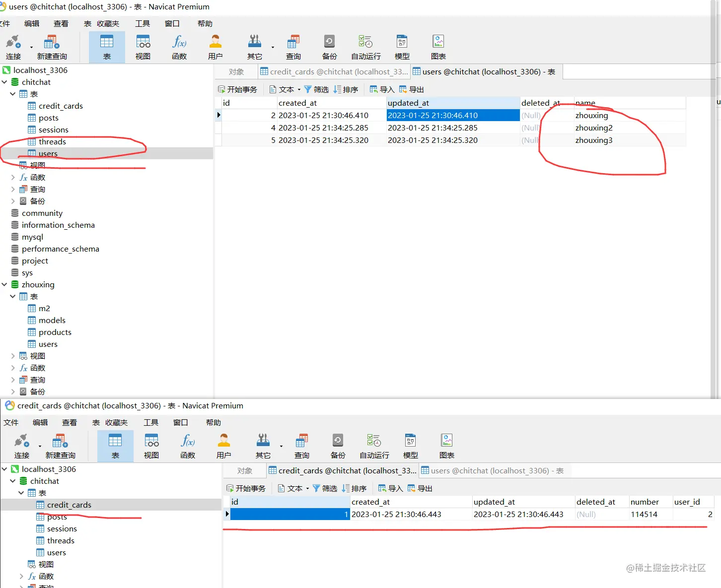Click Filter button in lower credit_cards window

325,488
